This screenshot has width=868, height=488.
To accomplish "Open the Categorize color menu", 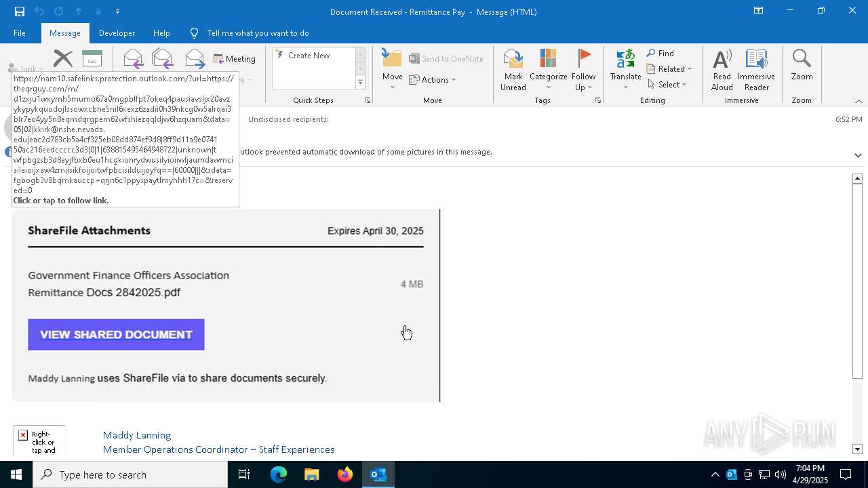I will tap(548, 68).
